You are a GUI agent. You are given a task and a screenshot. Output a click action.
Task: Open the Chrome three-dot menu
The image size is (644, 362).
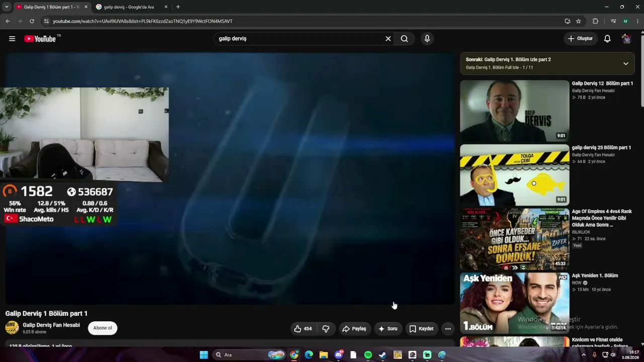tap(637, 21)
